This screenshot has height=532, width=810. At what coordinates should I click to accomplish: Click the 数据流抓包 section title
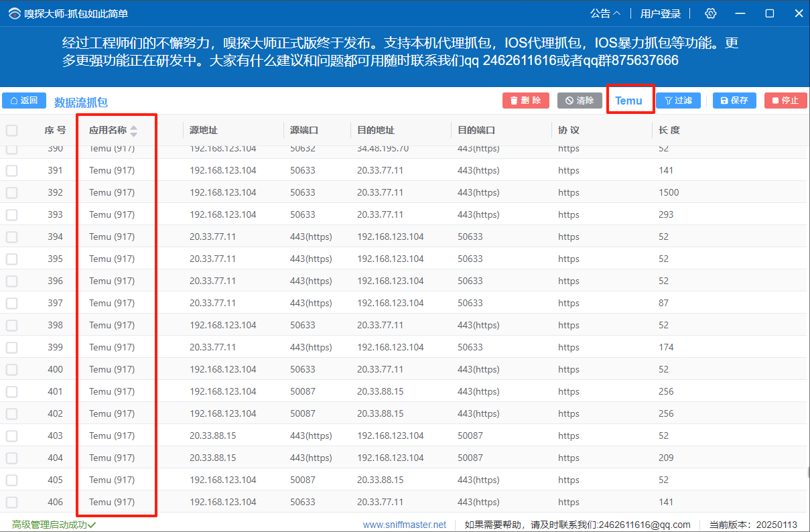coord(81,103)
